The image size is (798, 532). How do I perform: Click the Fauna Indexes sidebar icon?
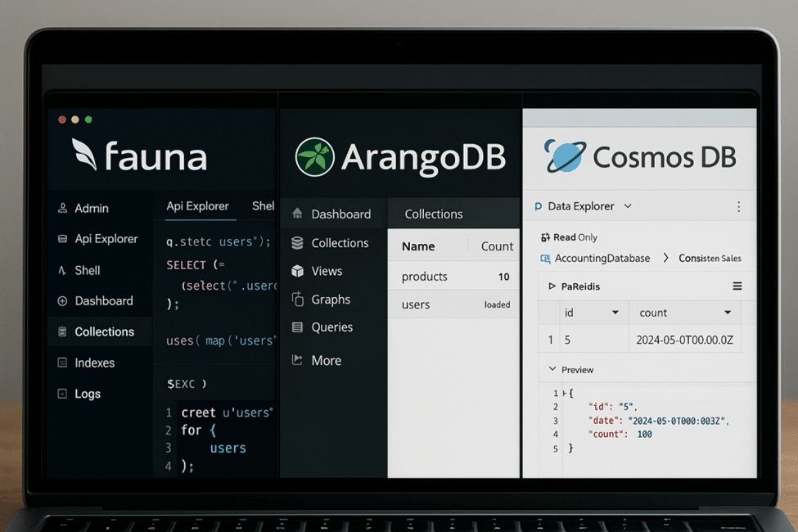point(62,363)
